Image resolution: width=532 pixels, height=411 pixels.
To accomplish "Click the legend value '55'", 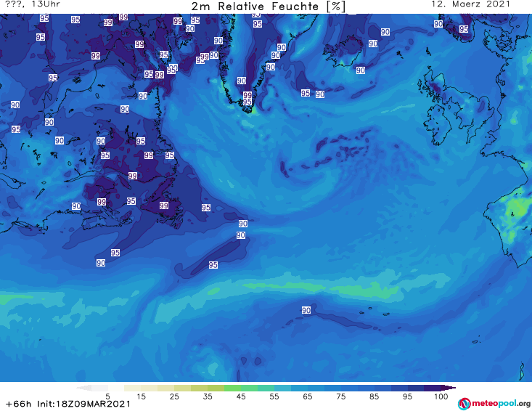I will coord(274,396).
